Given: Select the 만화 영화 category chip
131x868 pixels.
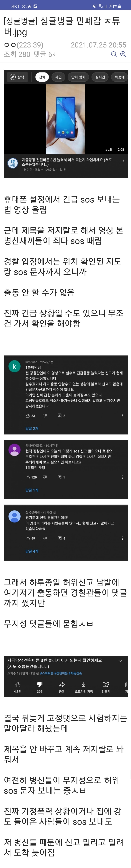Looking at the screenshot, I should click(78, 77).
